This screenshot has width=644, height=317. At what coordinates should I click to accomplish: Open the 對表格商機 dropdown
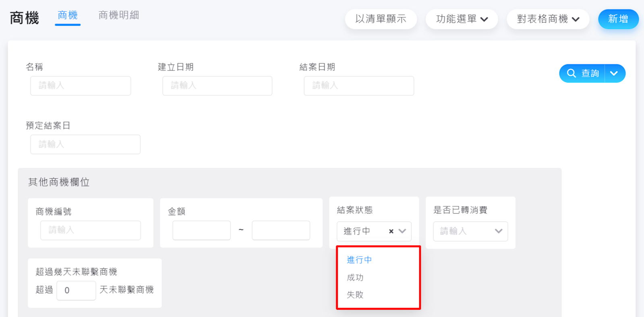548,19
